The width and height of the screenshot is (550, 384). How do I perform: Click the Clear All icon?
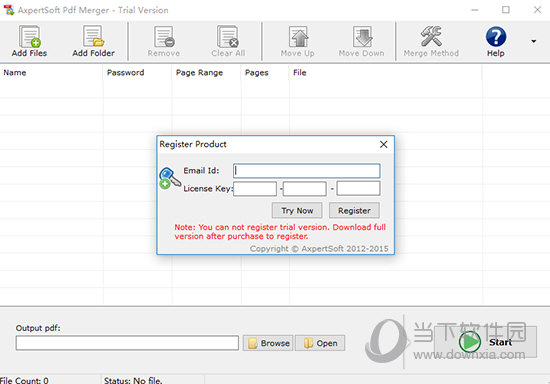tap(228, 41)
